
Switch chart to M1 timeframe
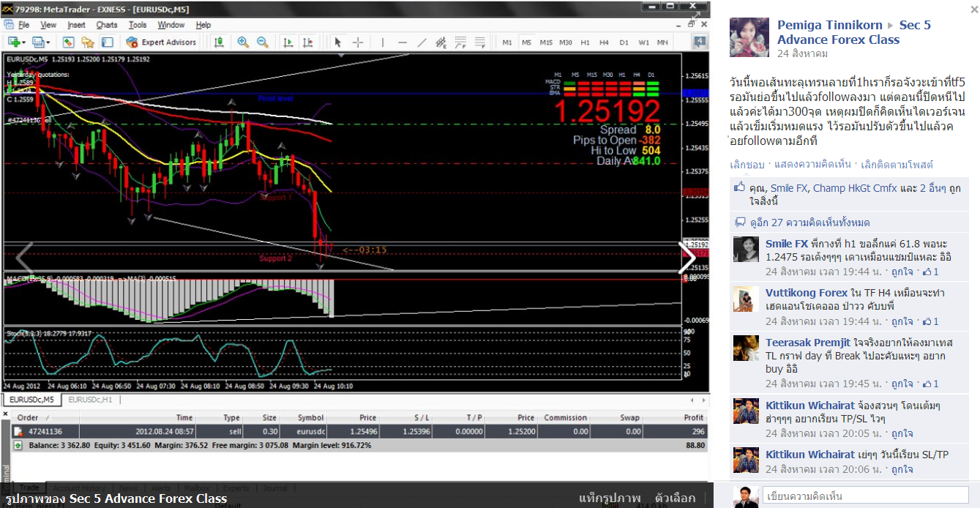[507, 42]
